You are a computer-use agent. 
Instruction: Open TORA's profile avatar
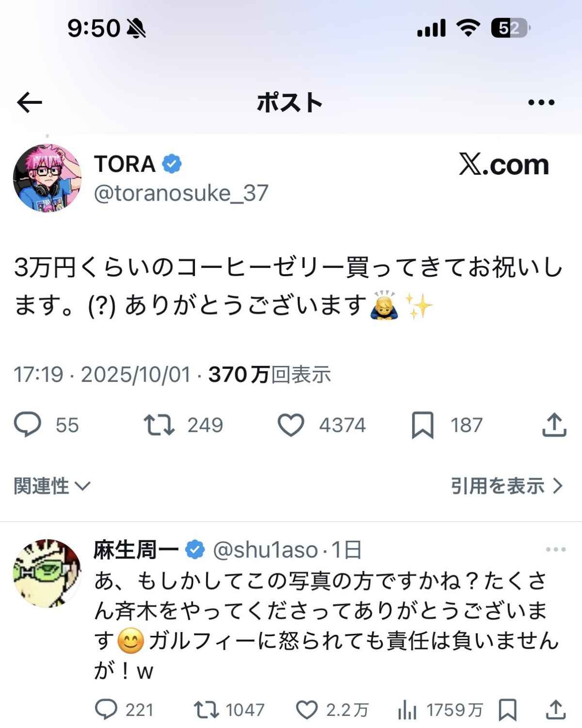point(48,178)
